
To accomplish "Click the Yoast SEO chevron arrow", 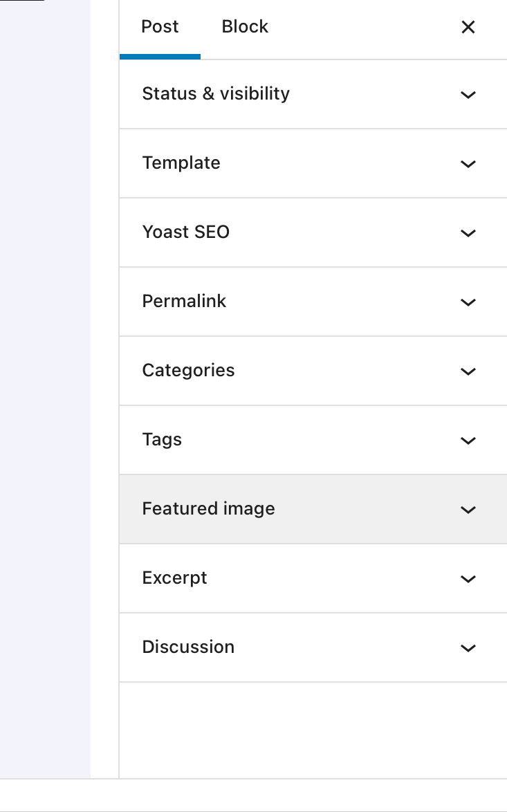I will pos(468,233).
